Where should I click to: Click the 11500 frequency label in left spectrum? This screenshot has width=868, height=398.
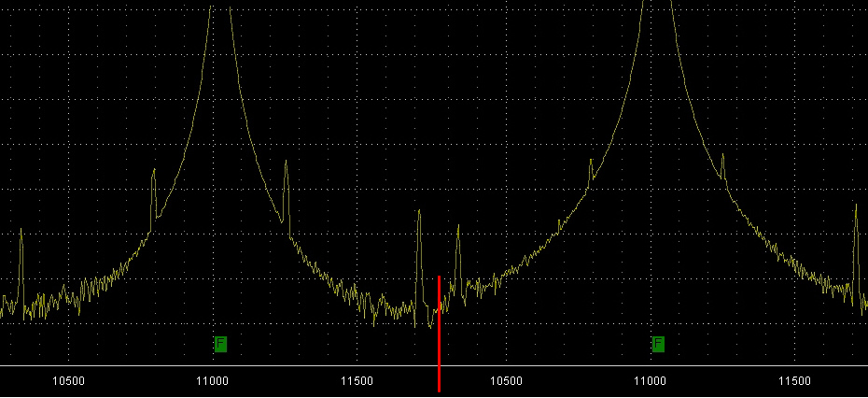357,381
